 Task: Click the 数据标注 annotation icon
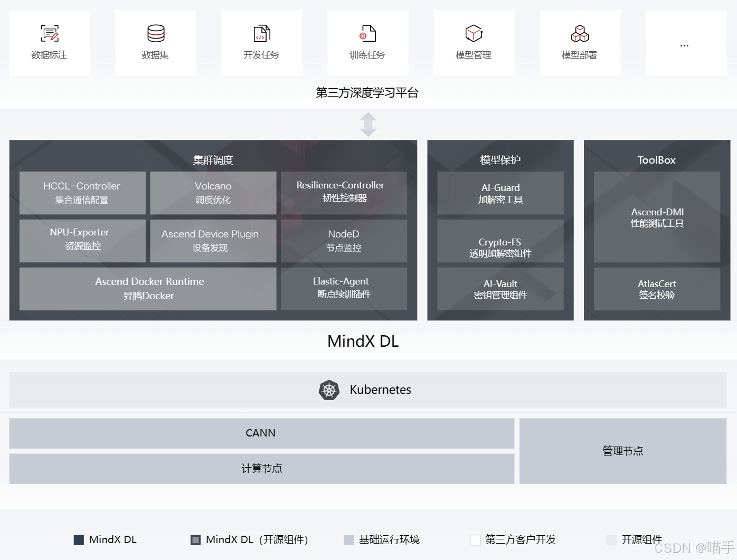pos(50,33)
